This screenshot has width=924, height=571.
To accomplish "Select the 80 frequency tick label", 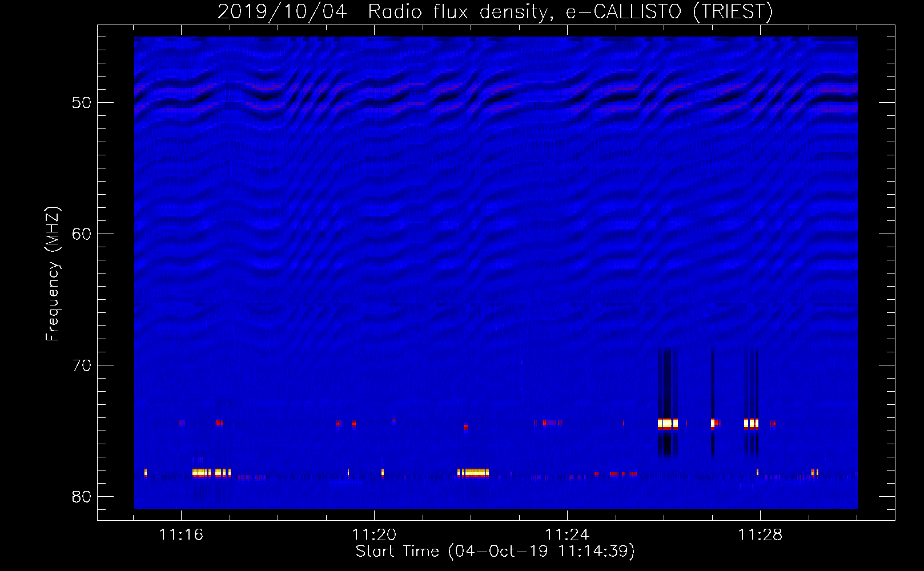I will coord(82,497).
